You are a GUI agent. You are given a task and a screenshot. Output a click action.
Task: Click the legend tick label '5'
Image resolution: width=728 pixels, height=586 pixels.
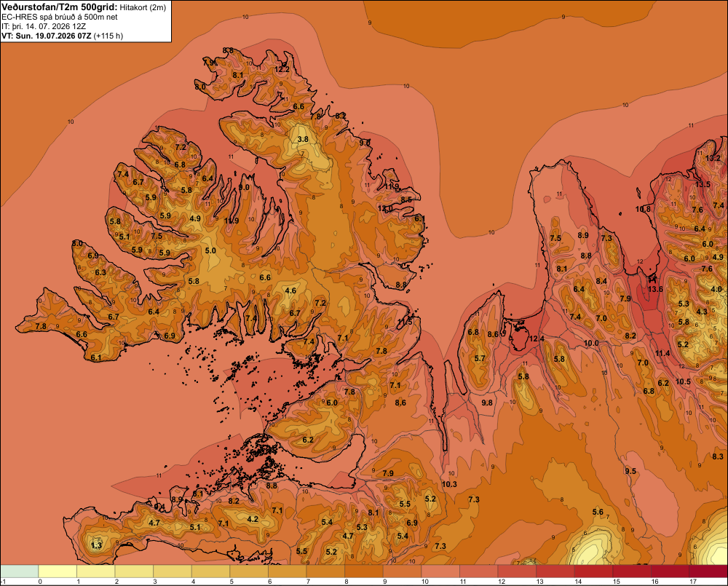pos(232,582)
